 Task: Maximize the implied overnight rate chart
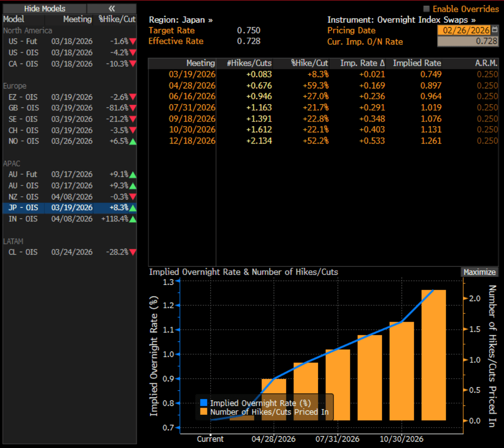pos(480,272)
